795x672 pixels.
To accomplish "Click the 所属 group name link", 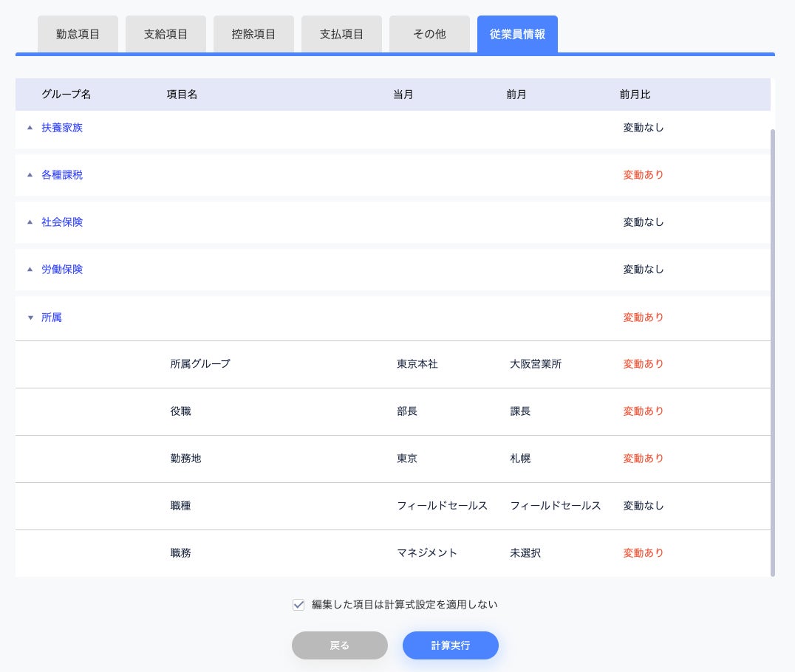I will pyautogui.click(x=51, y=318).
